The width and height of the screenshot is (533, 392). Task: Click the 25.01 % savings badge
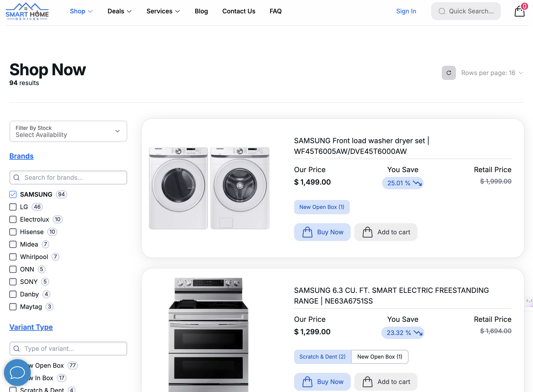point(403,183)
